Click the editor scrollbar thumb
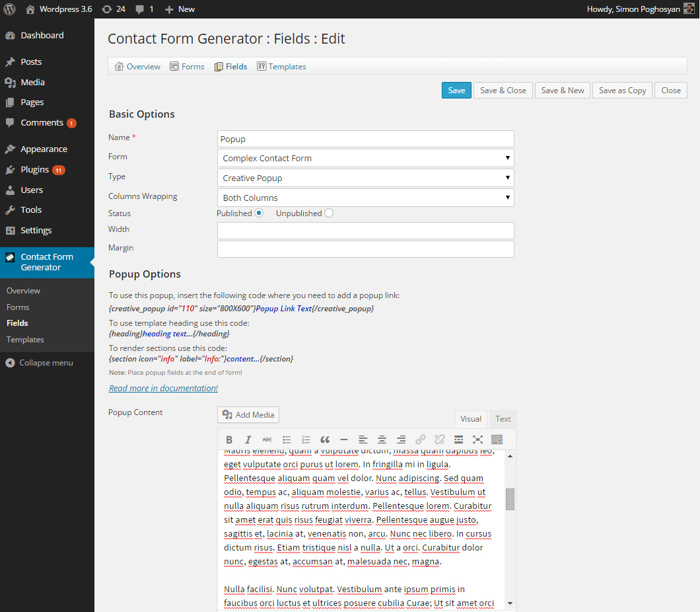 tap(510, 499)
